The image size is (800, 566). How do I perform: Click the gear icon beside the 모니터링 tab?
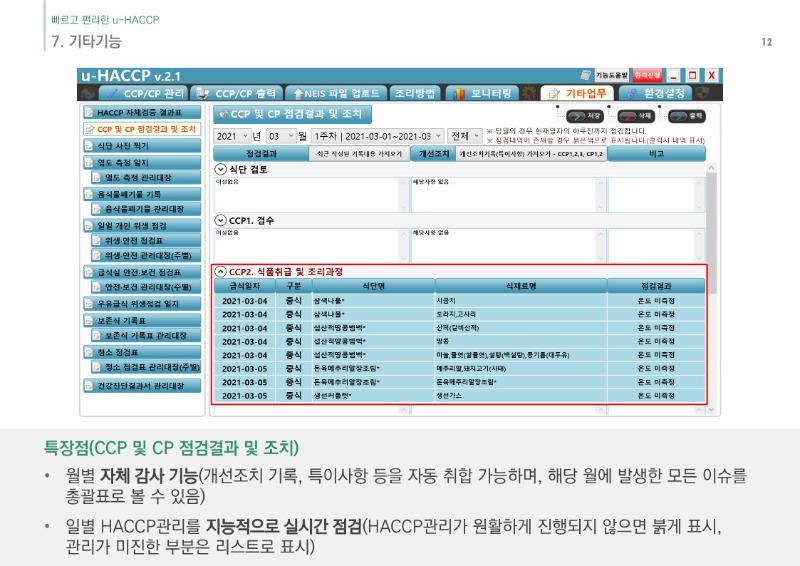[x=529, y=93]
